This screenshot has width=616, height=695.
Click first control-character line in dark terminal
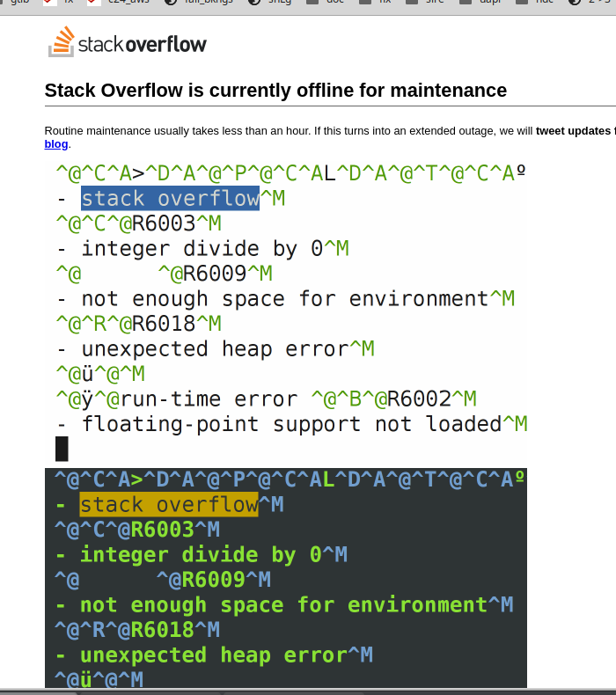tap(290, 479)
